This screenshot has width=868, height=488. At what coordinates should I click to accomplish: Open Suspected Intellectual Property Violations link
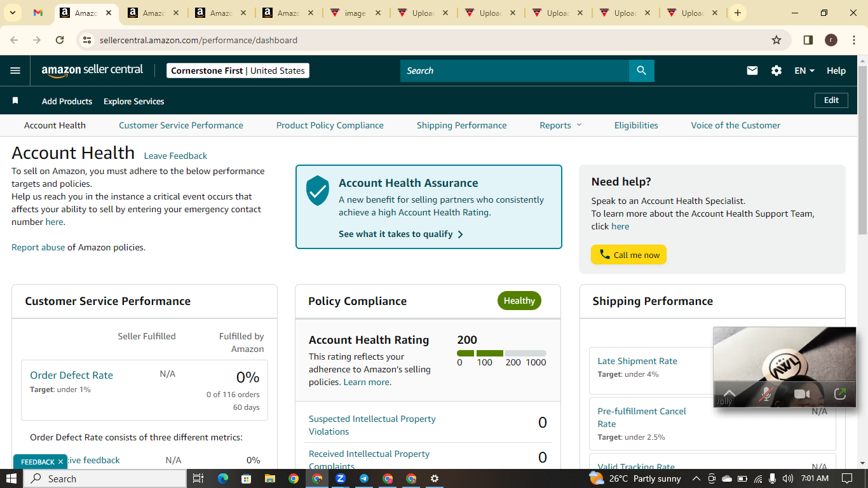click(372, 425)
